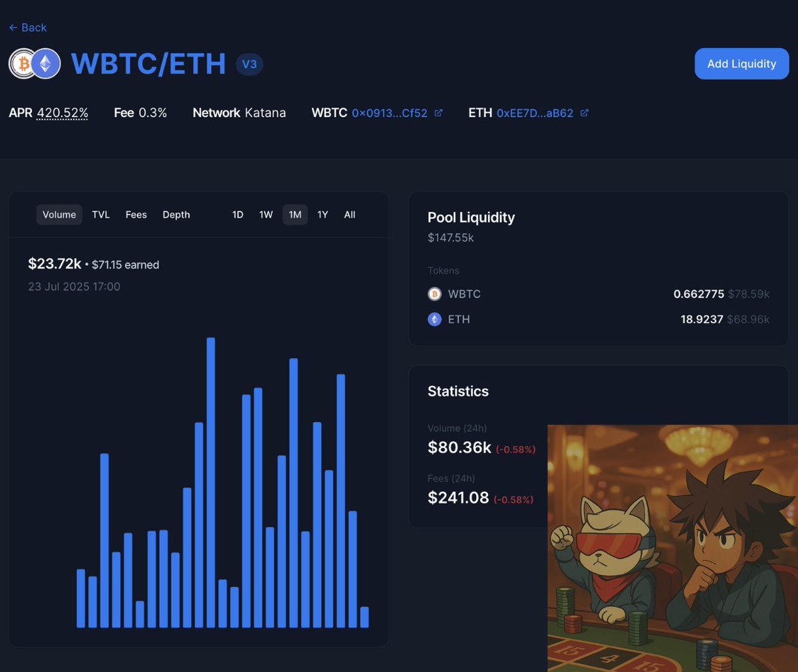Click the WBTC/ETH pair token logo in header
Screen dimensions: 798x672
coord(35,64)
